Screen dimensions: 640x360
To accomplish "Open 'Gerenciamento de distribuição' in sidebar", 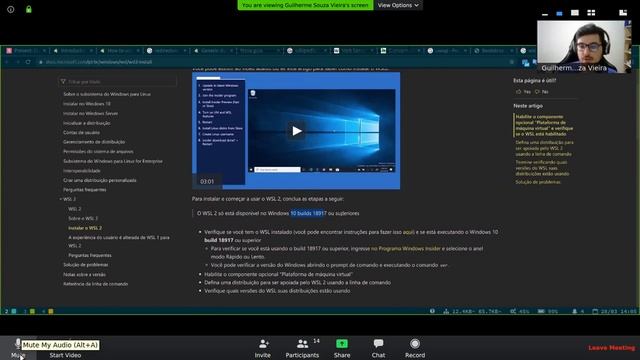I will click(x=94, y=142).
